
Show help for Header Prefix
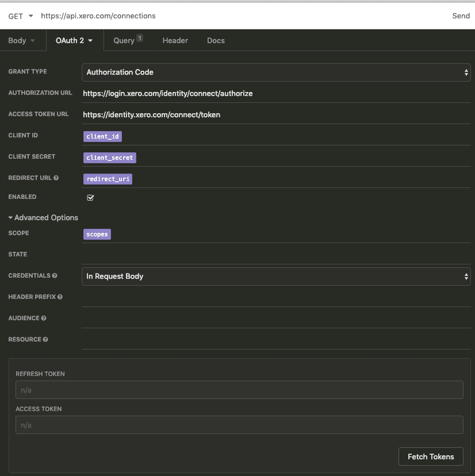60,297
